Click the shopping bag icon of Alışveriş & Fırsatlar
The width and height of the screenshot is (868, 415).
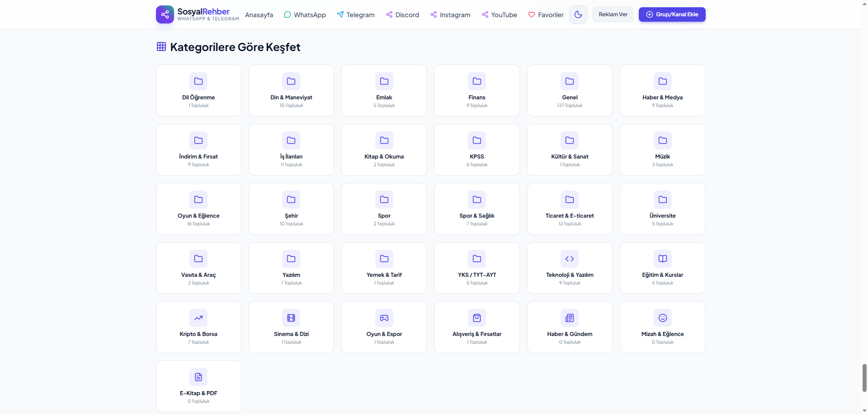477,318
